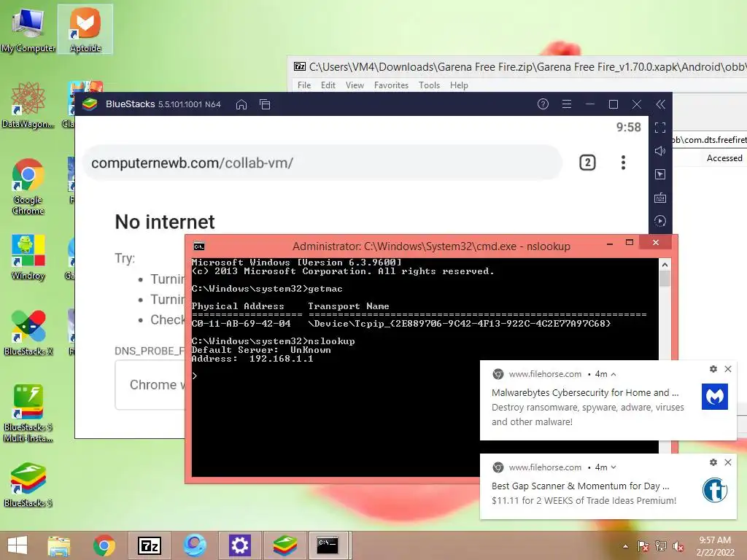This screenshot has width=747, height=560.
Task: Click the No internet heading in BlueStacks
Action: click(165, 222)
